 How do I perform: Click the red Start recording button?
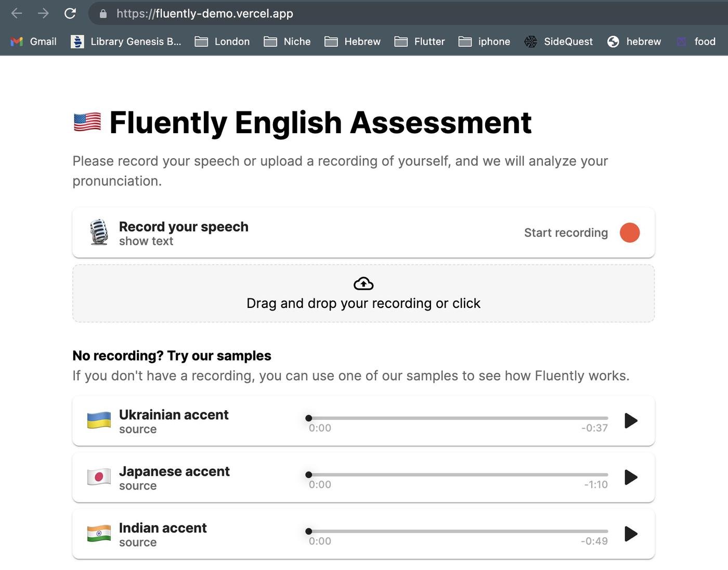629,232
